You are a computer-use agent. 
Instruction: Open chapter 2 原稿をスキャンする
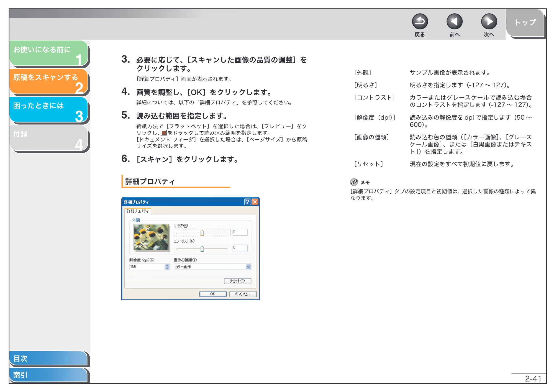coord(49,81)
